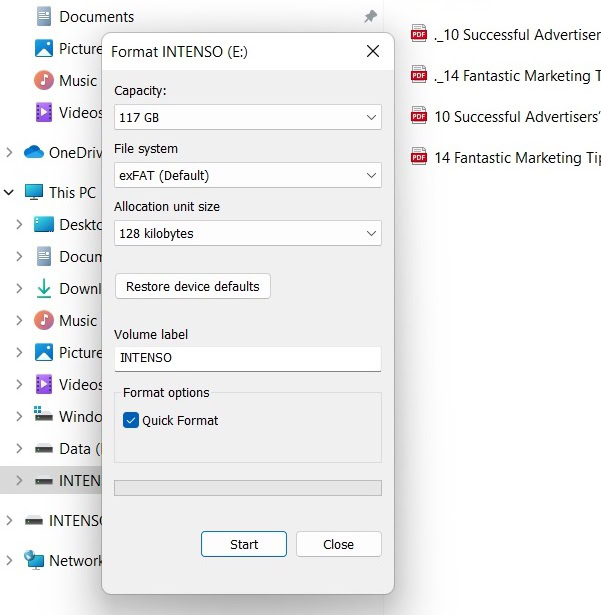Click the OneDrive cloud icon
This screenshot has width=601, height=615.
[34, 152]
